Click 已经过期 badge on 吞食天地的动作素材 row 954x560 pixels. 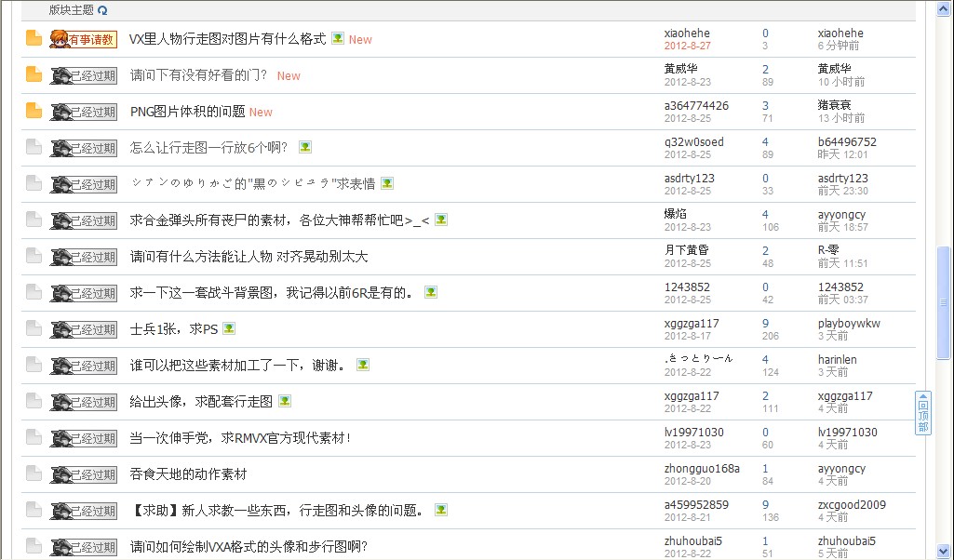tap(84, 474)
